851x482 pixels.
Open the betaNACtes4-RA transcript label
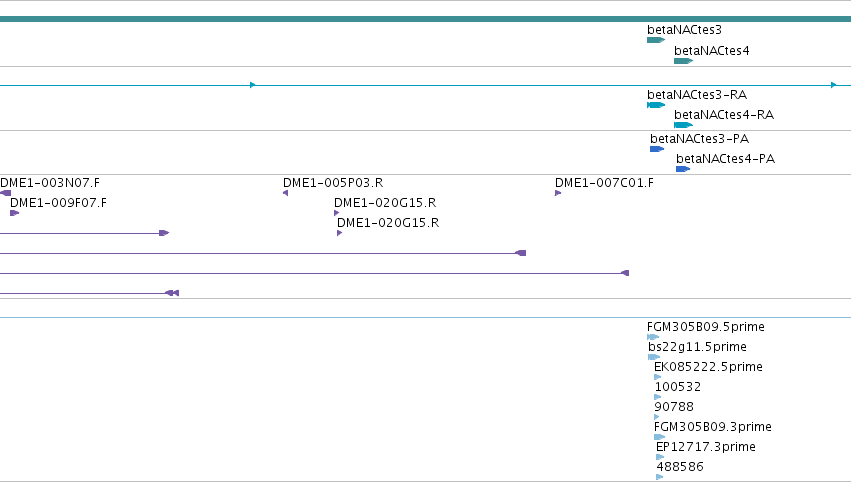click(x=724, y=115)
